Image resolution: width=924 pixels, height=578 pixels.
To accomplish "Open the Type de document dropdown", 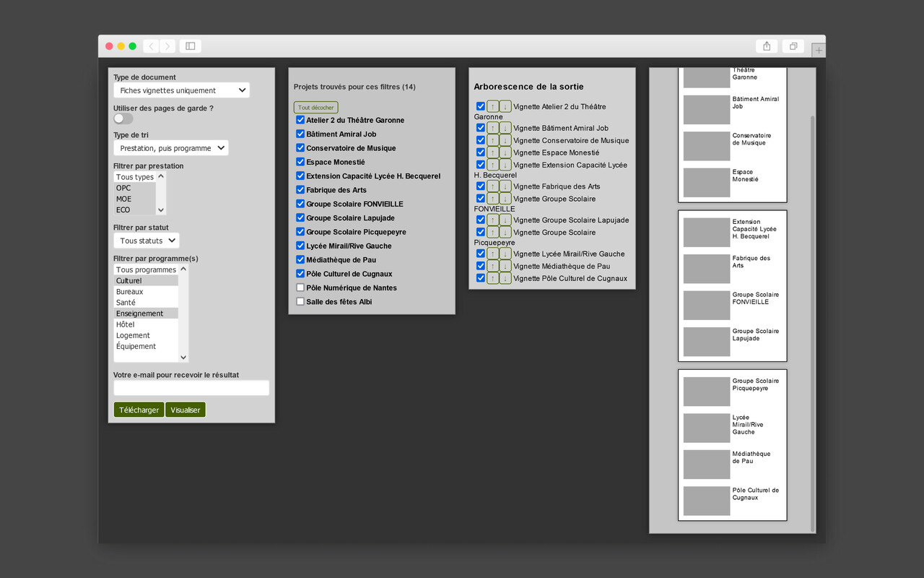I will pyautogui.click(x=181, y=90).
